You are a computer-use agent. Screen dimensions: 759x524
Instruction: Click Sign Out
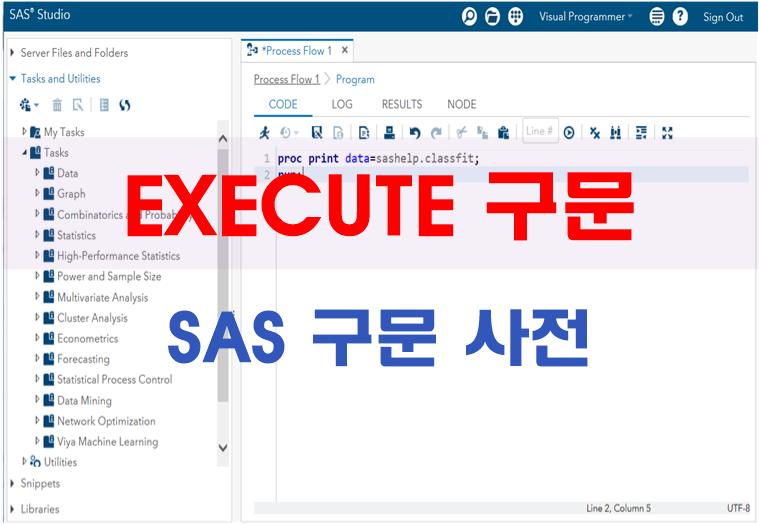(723, 17)
